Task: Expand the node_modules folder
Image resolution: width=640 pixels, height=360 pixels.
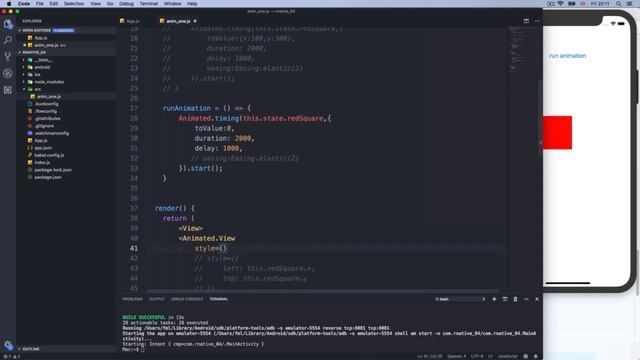Action: [49, 82]
